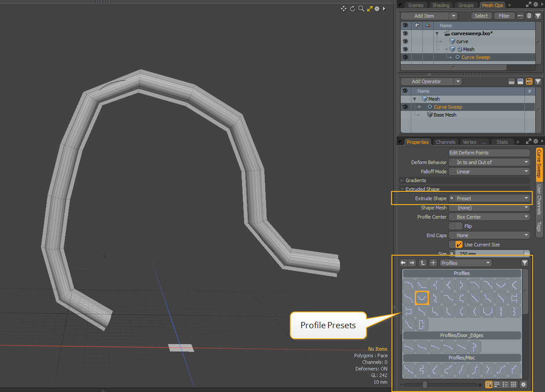
Task: Switch to the Scenes tab
Action: (x=416, y=5)
